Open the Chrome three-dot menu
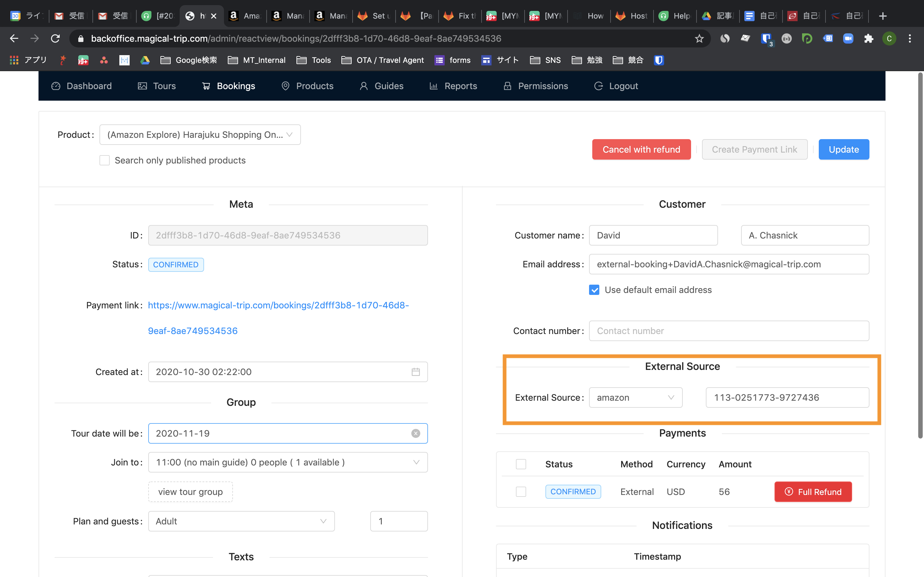The width and height of the screenshot is (924, 577). (x=910, y=38)
